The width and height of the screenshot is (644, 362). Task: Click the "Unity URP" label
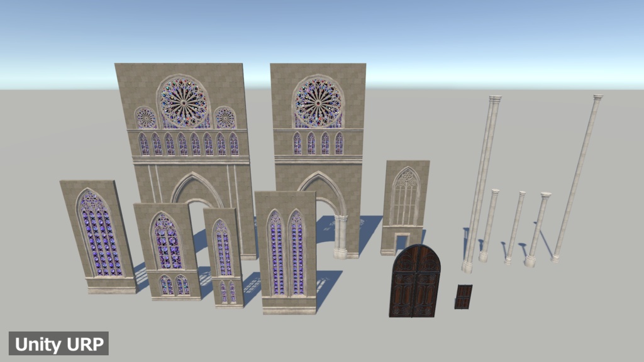pos(58,344)
